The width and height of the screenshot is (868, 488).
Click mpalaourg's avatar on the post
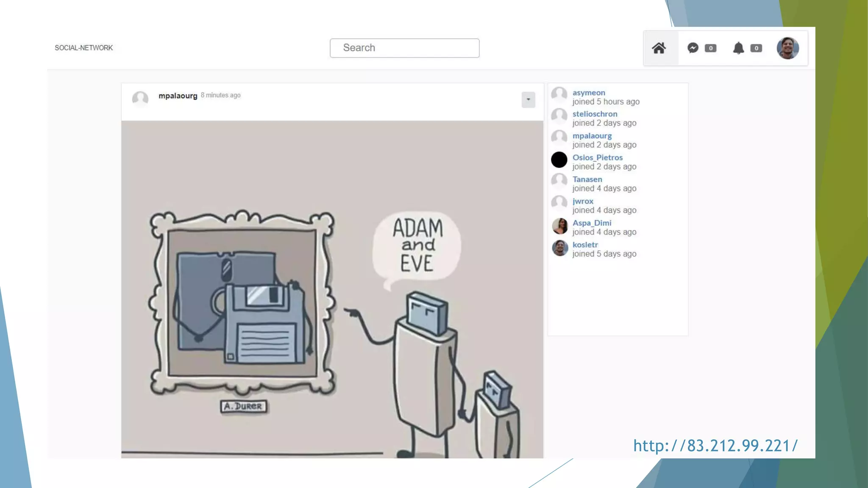click(140, 98)
